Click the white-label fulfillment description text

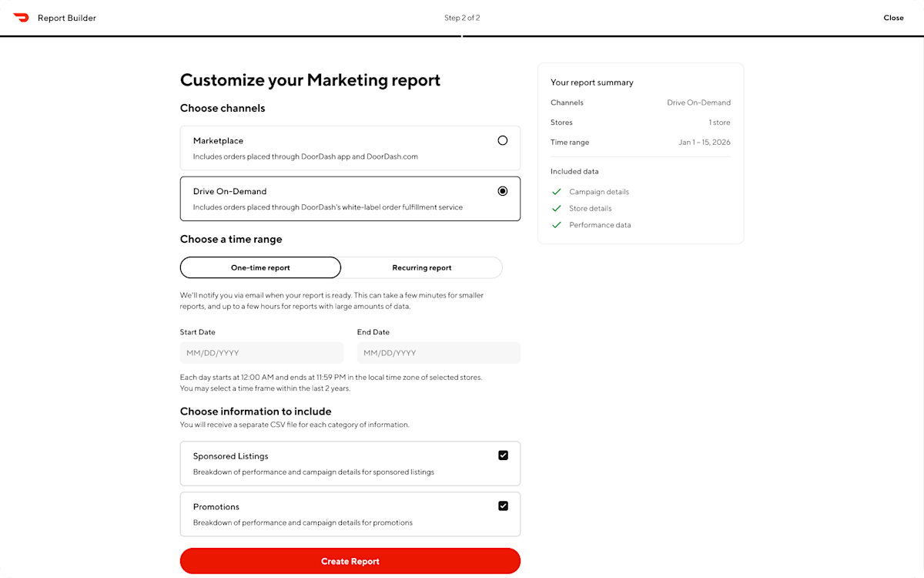click(328, 207)
